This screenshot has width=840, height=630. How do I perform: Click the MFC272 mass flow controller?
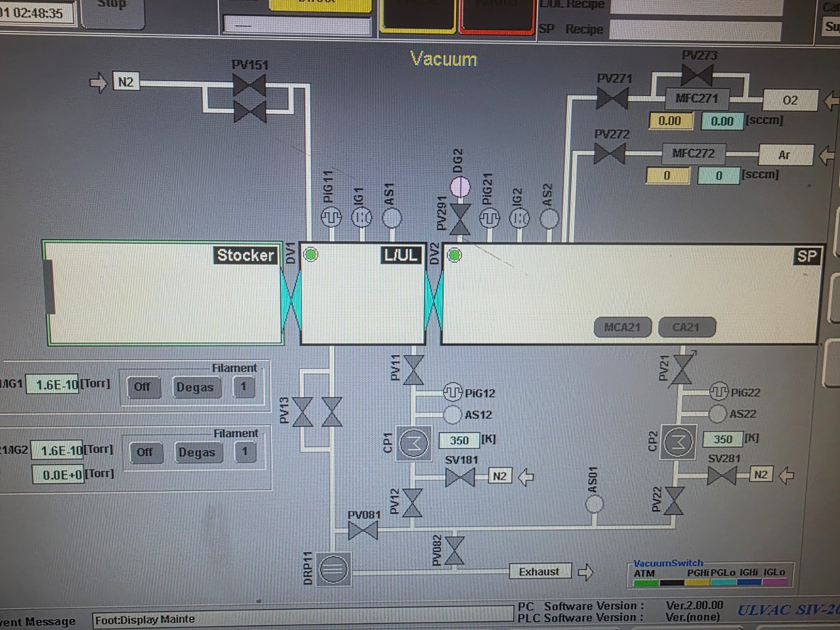tap(694, 153)
